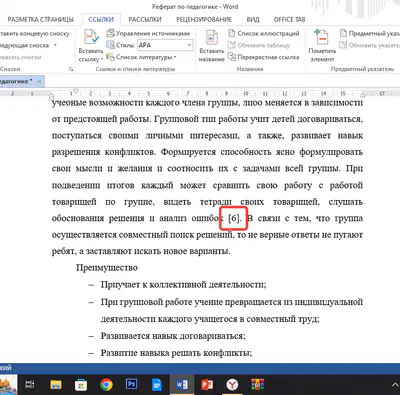Open the List of Illustrations dialog
Viewport: 400px width, 395px height.
click(x=263, y=33)
